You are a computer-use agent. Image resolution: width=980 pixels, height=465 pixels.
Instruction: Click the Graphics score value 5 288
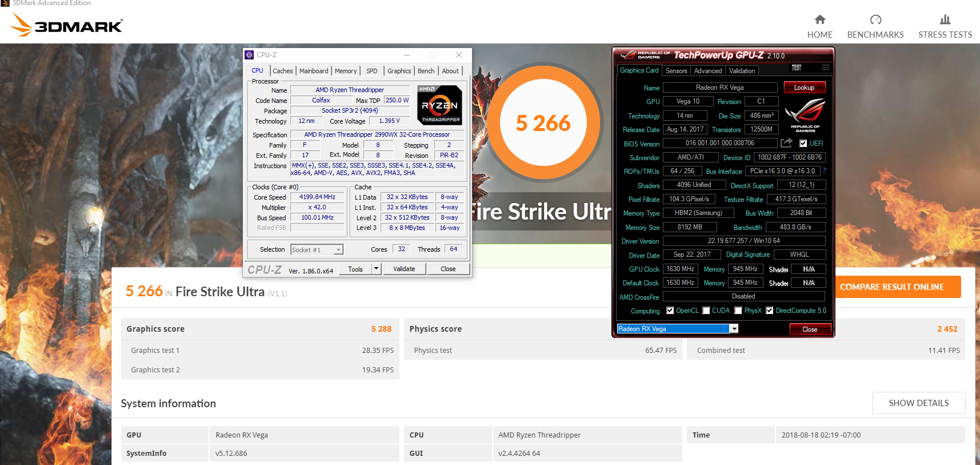(x=381, y=329)
